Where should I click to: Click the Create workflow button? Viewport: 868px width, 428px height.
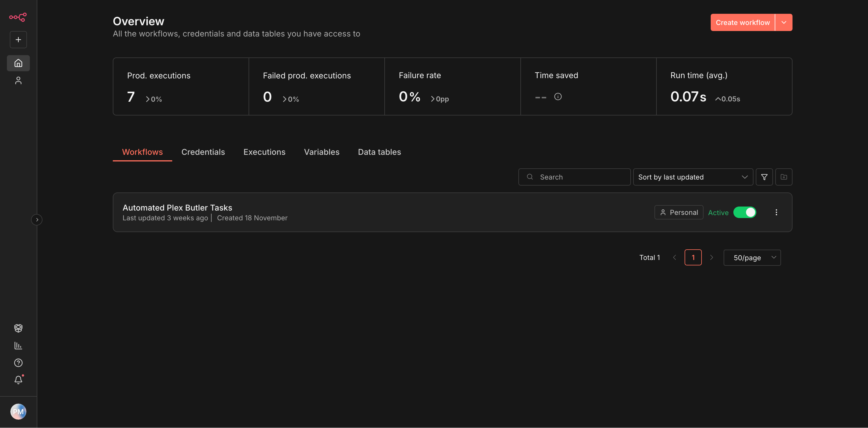point(742,23)
